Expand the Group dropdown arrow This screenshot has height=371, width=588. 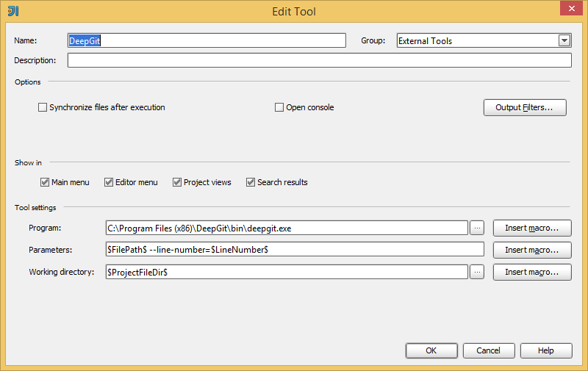564,41
